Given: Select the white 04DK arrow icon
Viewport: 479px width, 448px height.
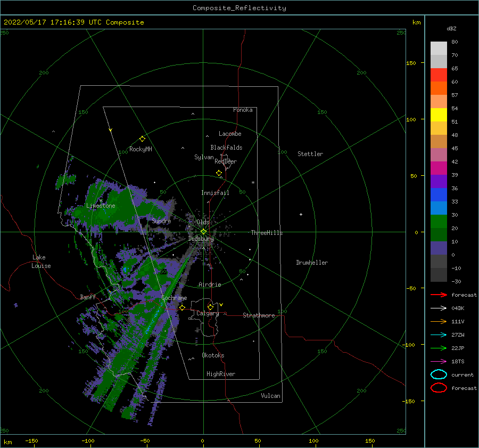Looking at the screenshot, I should click(x=439, y=308).
